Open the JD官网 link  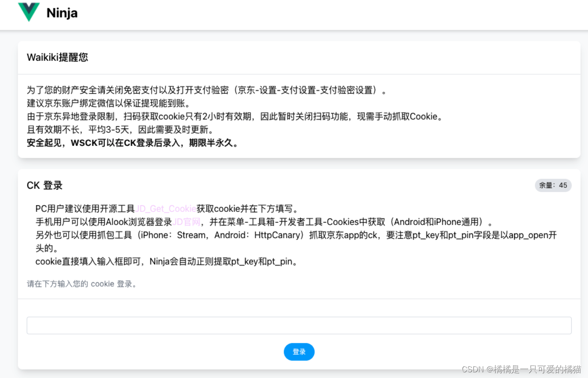pyautogui.click(x=186, y=222)
